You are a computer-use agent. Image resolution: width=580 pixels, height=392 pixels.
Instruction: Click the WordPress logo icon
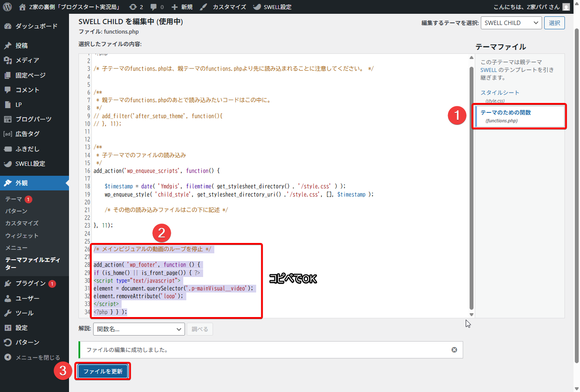7,7
